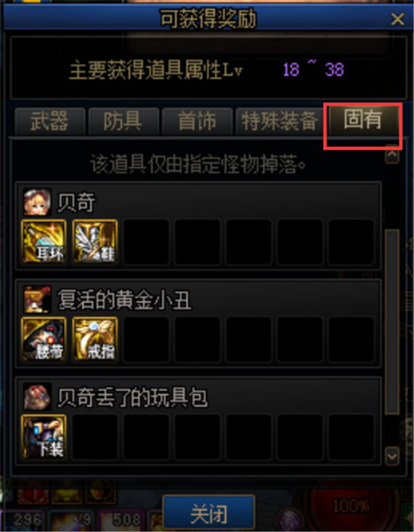Viewport: 414px width, 532px height.
Task: Switch to the 防具 tab
Action: click(123, 121)
